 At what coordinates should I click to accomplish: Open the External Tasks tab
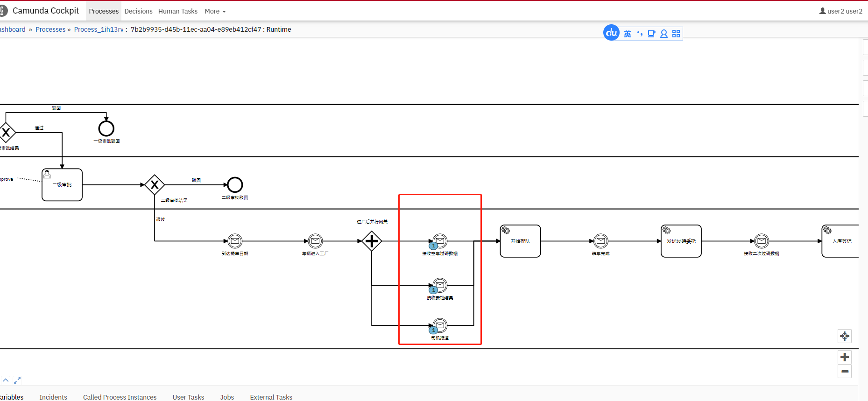271,397
